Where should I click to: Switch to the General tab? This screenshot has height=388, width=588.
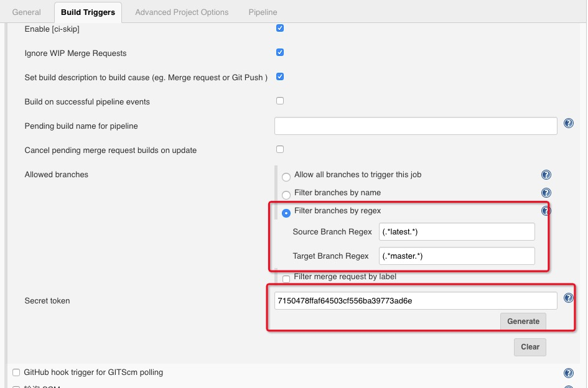26,12
